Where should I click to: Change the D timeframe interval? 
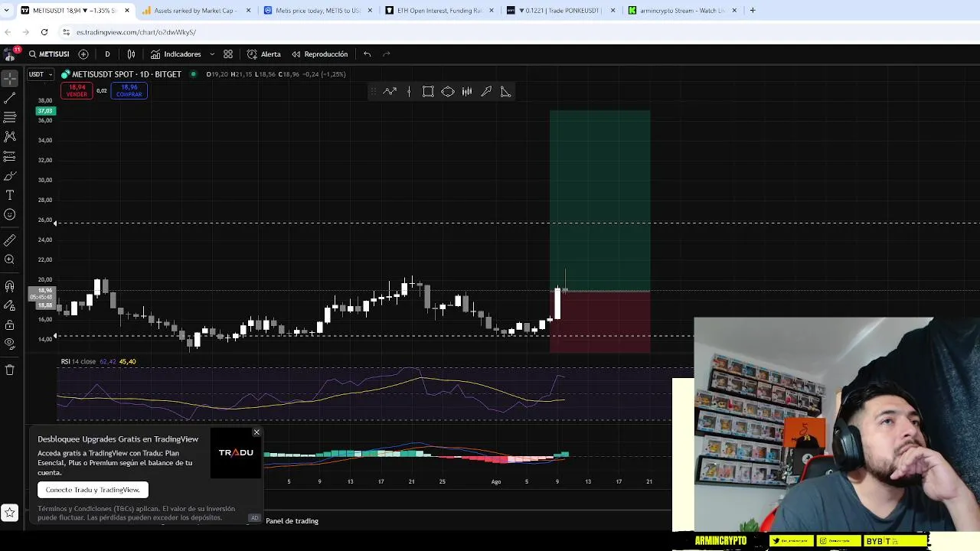point(107,54)
